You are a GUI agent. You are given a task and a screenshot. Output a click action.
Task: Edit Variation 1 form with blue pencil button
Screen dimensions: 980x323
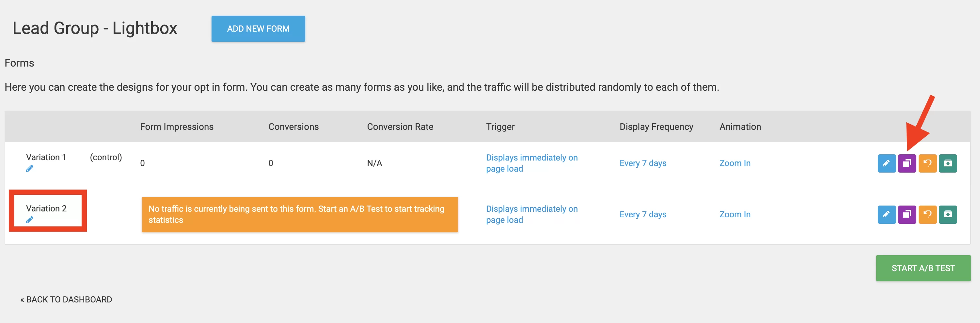tap(886, 163)
